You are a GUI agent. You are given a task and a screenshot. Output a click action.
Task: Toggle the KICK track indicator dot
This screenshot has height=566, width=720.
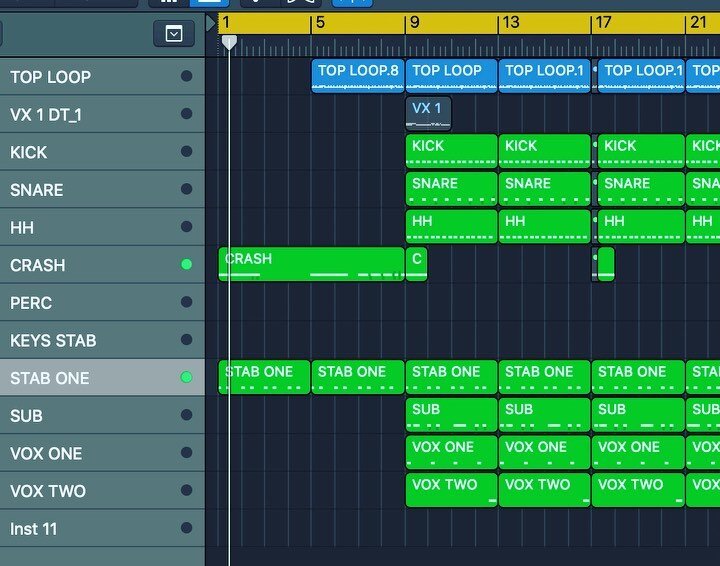click(186, 151)
